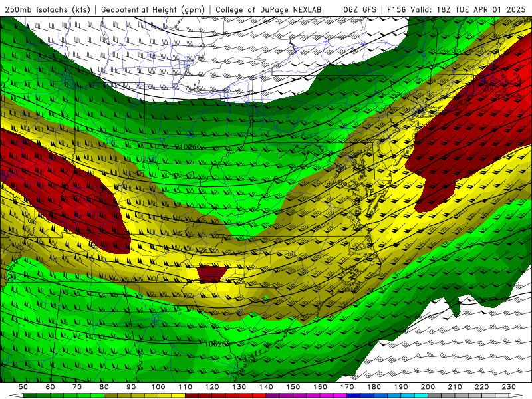This screenshot has width=532, height=399.
Task: Click the 150 kts color bar label
Action: coord(293,387)
